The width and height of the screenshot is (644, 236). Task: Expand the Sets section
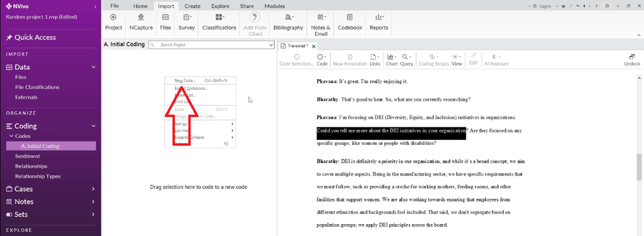coord(93,214)
